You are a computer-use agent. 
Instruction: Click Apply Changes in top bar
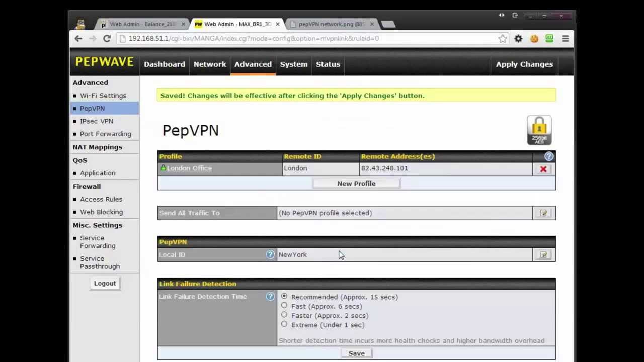point(524,64)
